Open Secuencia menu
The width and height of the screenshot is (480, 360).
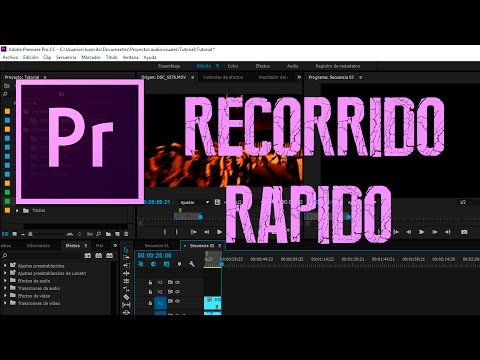66,57
